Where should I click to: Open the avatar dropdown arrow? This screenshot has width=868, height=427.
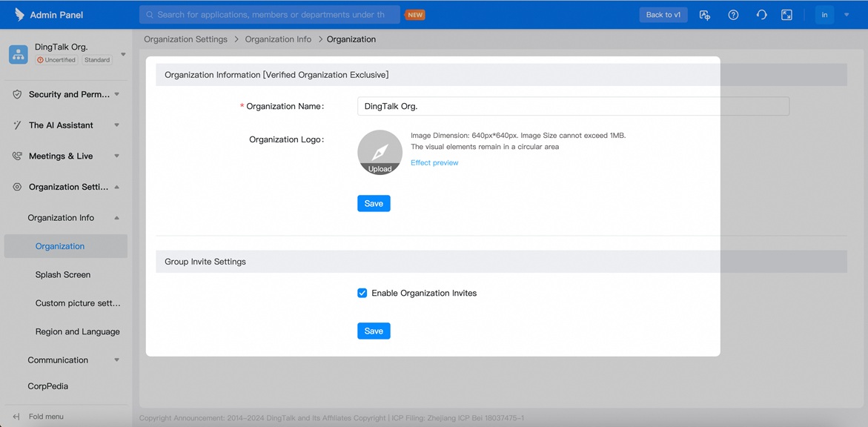[847, 15]
